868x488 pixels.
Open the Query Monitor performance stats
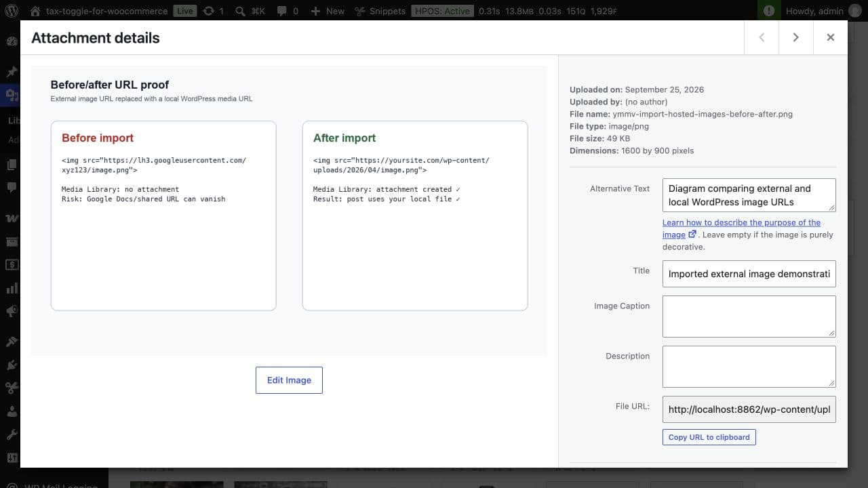(x=547, y=11)
